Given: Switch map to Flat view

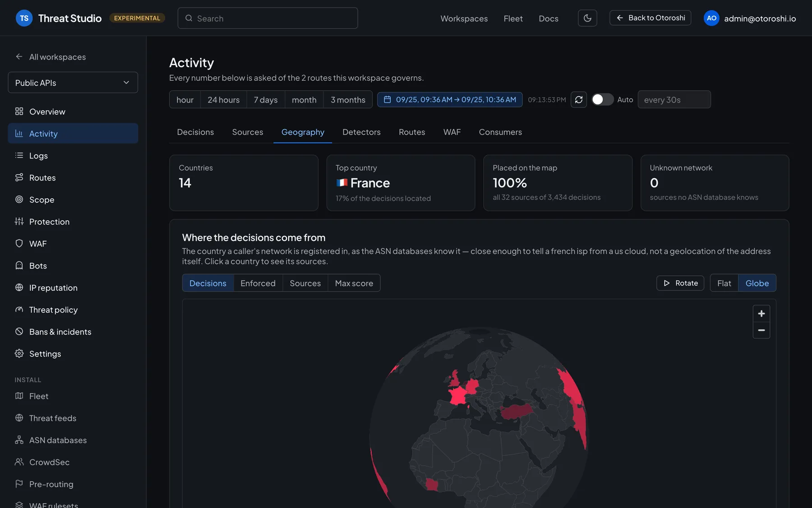Looking at the screenshot, I should (724, 283).
